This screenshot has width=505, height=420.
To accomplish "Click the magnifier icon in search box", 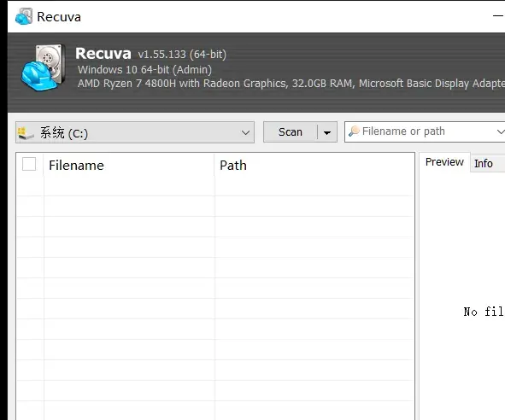I will [354, 131].
